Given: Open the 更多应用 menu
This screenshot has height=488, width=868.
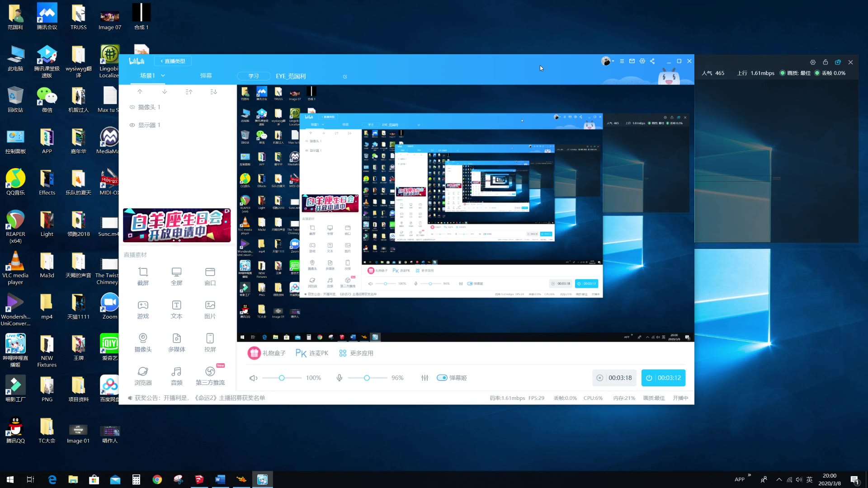Looking at the screenshot, I should click(x=356, y=353).
